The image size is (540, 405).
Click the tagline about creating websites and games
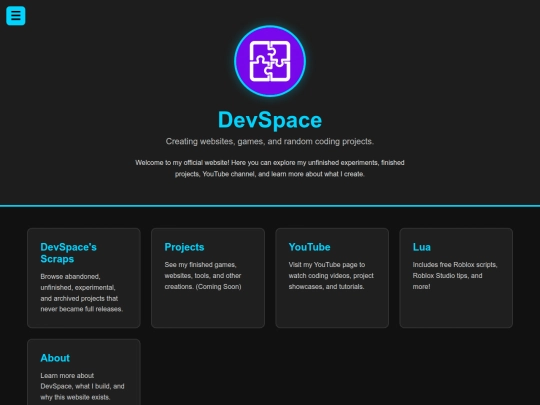click(270, 142)
